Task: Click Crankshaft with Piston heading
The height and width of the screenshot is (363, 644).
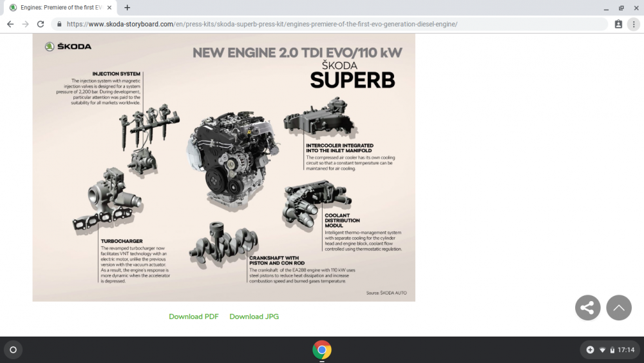Action: [x=277, y=260]
